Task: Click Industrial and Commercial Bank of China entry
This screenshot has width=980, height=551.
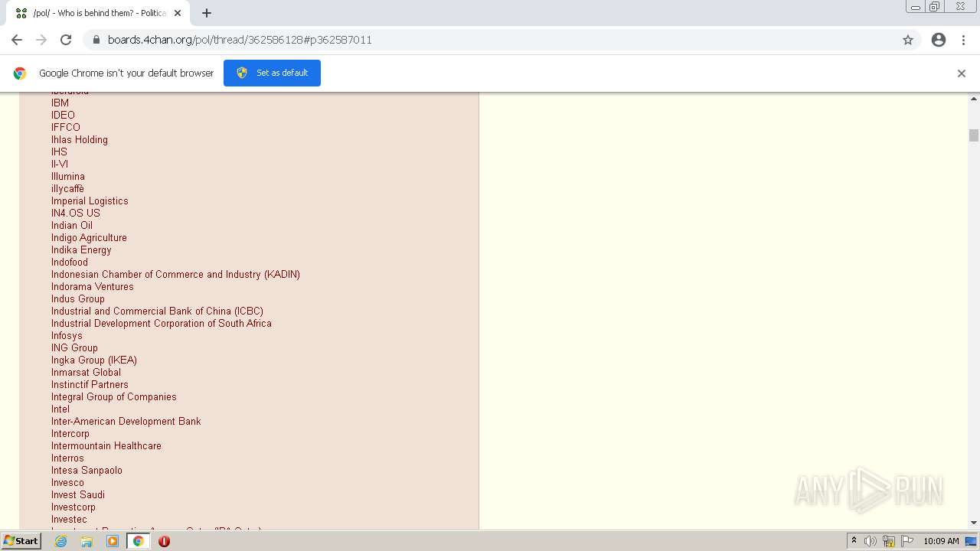Action: coord(157,311)
